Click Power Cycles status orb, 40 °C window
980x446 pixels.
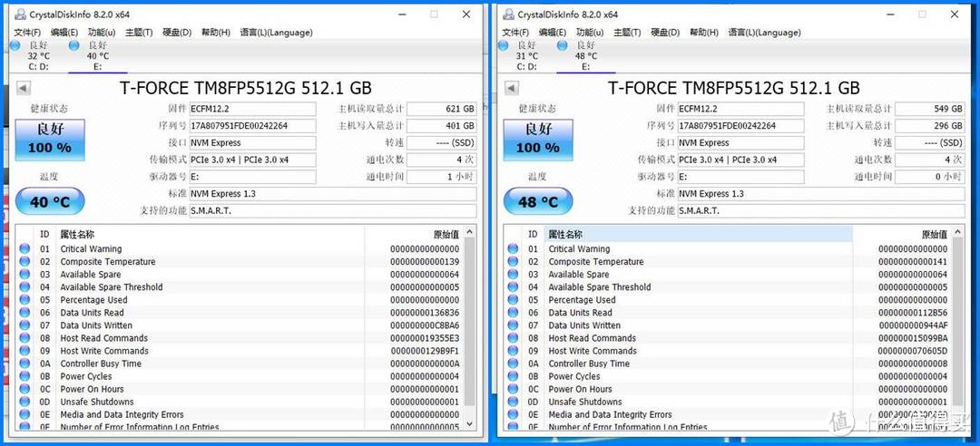pos(24,376)
